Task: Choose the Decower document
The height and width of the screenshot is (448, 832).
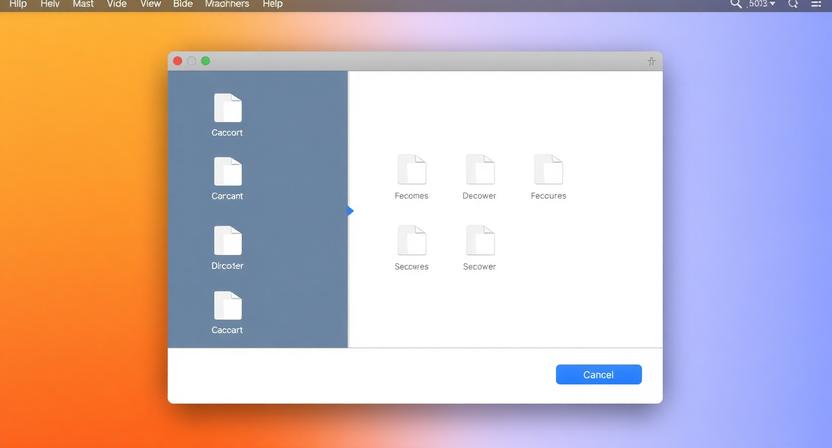Action: tap(479, 170)
